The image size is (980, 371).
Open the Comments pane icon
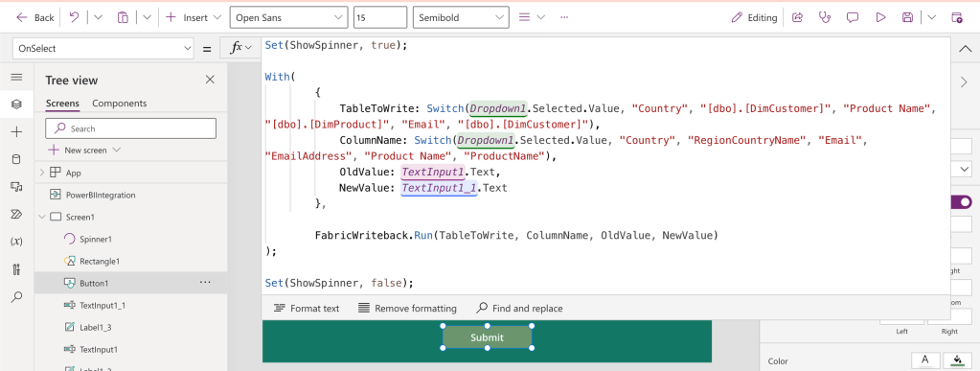(x=853, y=17)
